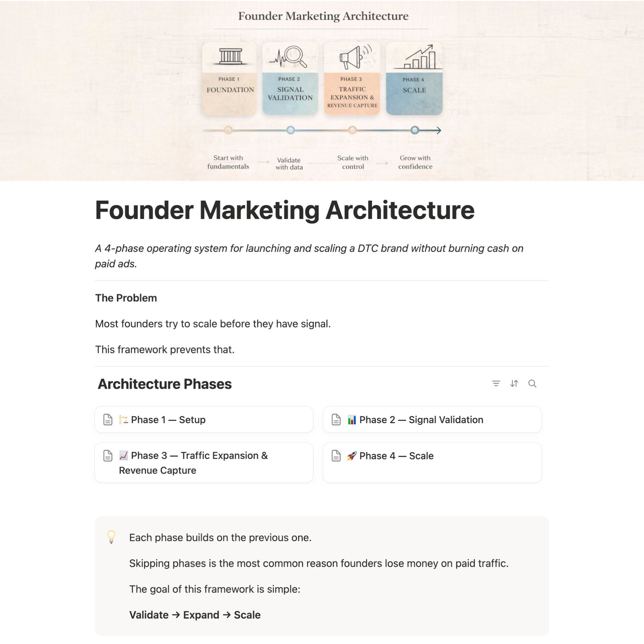Open search in the Architecture Phases database
Screen dimensions: 644x644
tap(532, 384)
